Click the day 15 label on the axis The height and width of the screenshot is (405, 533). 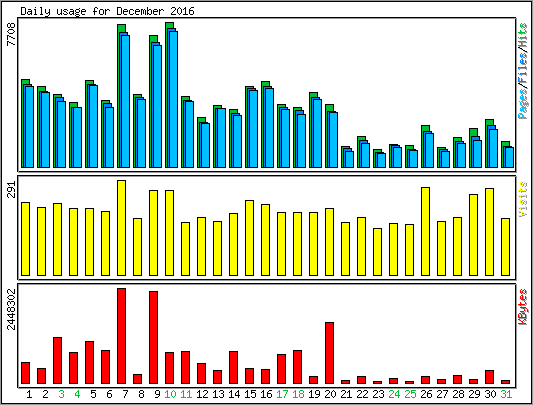pos(250,394)
